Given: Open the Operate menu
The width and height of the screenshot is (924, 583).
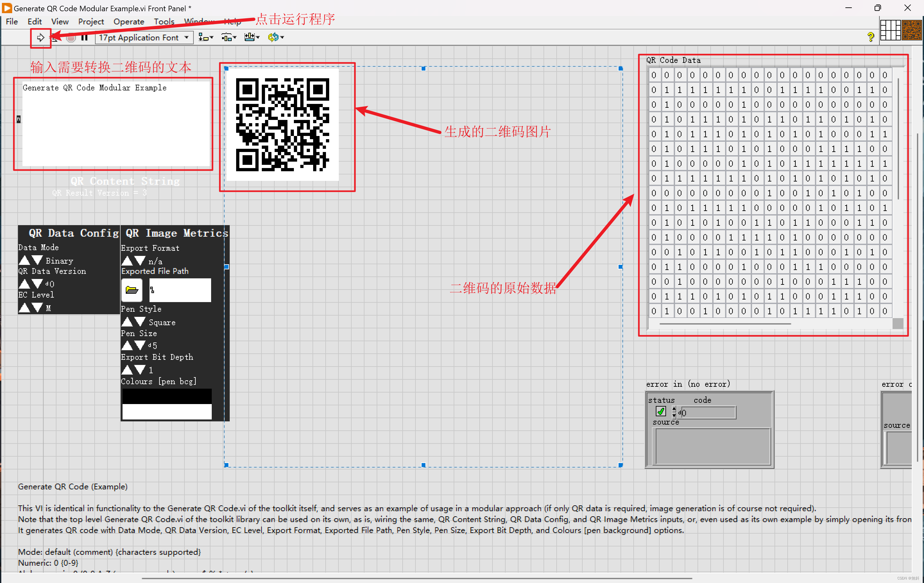Looking at the screenshot, I should (x=129, y=22).
